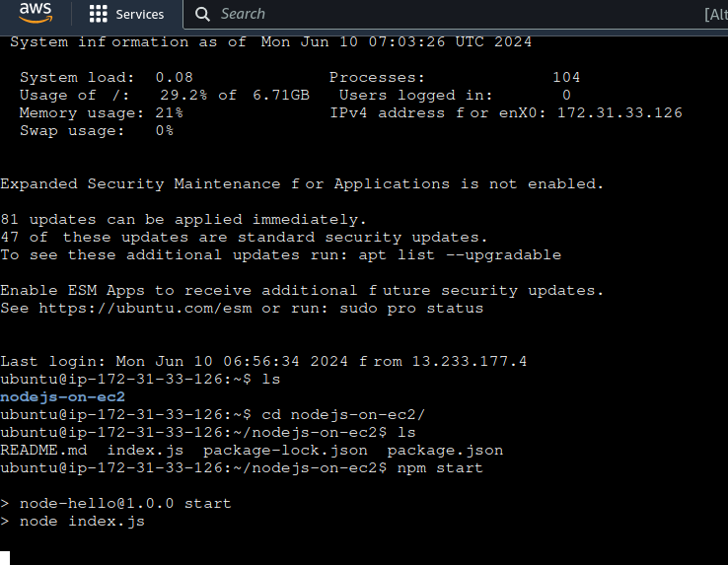Open the Services menu label
728x565 pixels.
pos(140,15)
